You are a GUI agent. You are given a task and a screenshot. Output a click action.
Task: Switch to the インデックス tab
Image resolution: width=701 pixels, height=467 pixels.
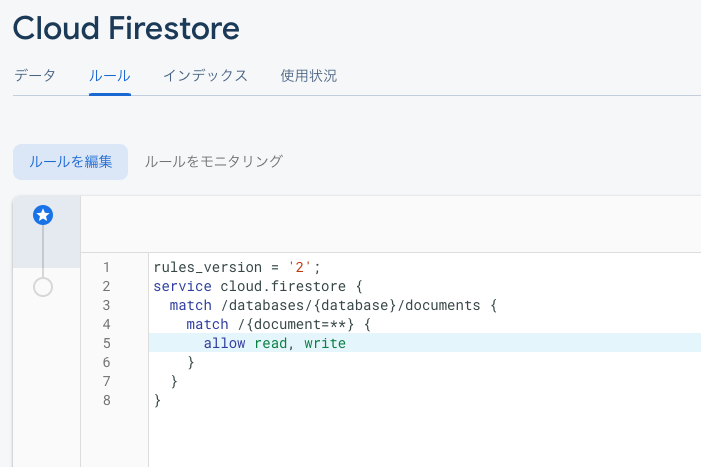coord(205,76)
